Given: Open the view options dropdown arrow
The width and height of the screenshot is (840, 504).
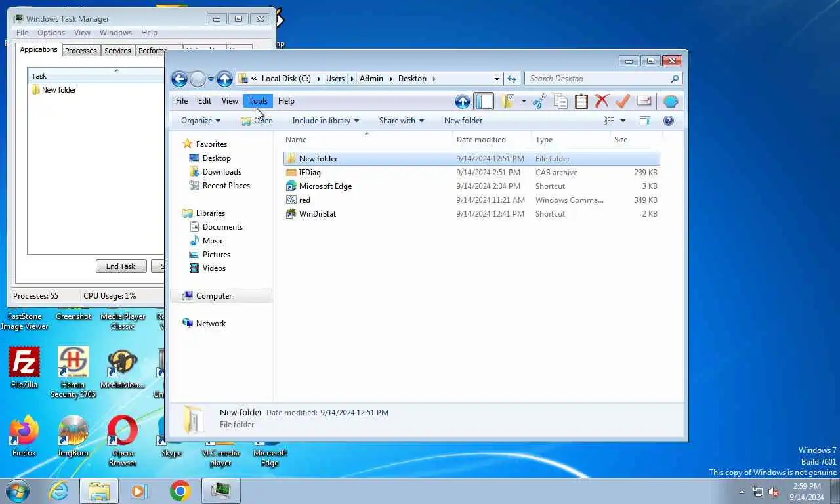Looking at the screenshot, I should pos(623,121).
